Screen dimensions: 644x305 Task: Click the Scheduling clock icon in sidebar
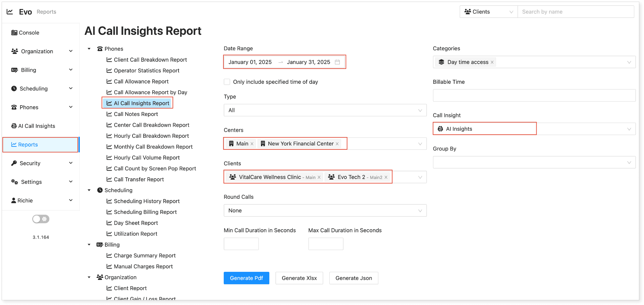(14, 88)
